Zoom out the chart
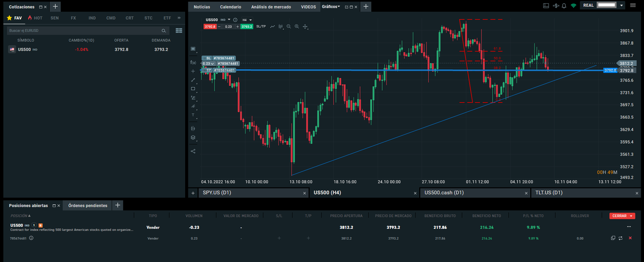644x262 pixels. tap(289, 26)
